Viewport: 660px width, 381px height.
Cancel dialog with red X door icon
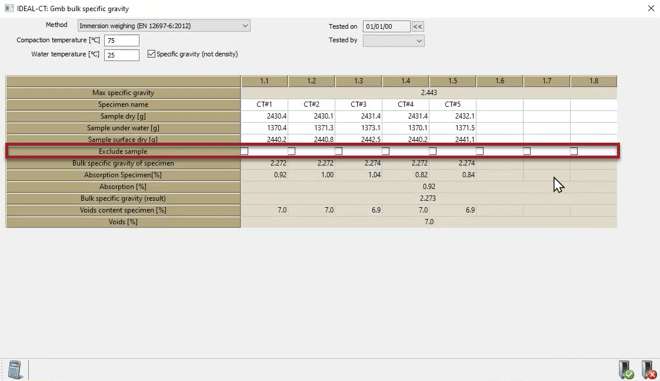[649, 370]
